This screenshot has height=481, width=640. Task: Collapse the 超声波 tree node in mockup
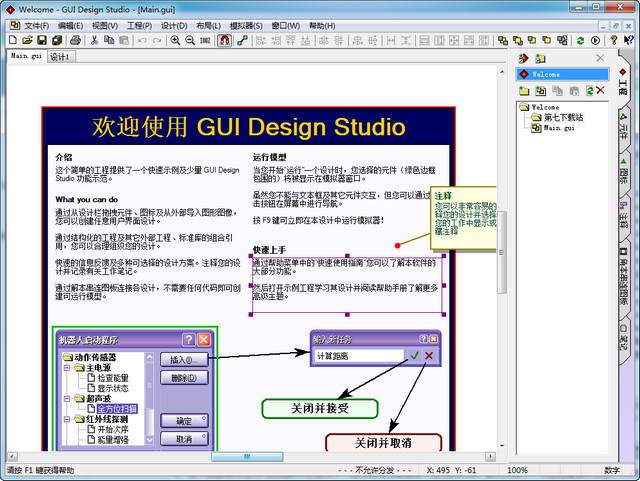pos(67,399)
